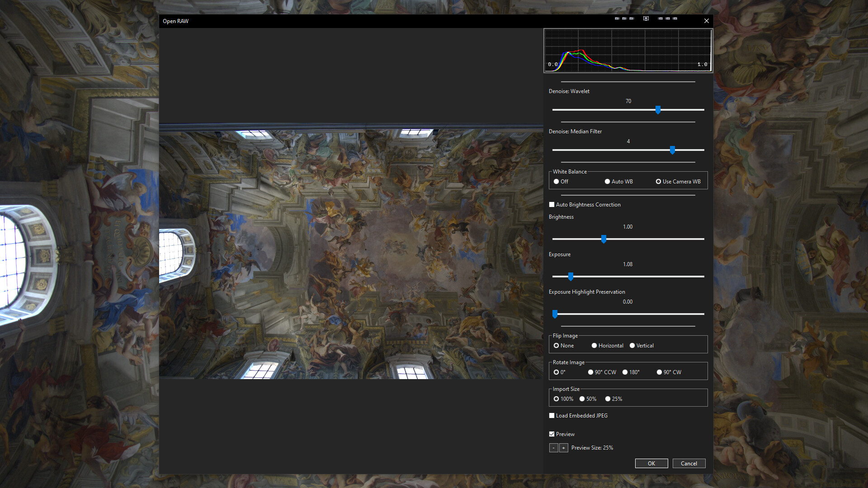Click the Exposure value 1.08

pos(628,264)
